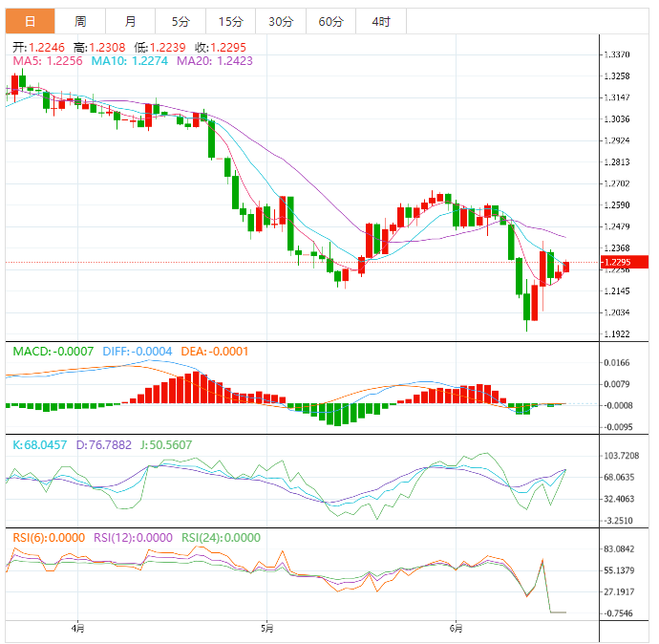The height and width of the screenshot is (644, 659).
Task: Click the MA10: 1.2274 legend
Action: pos(130,61)
